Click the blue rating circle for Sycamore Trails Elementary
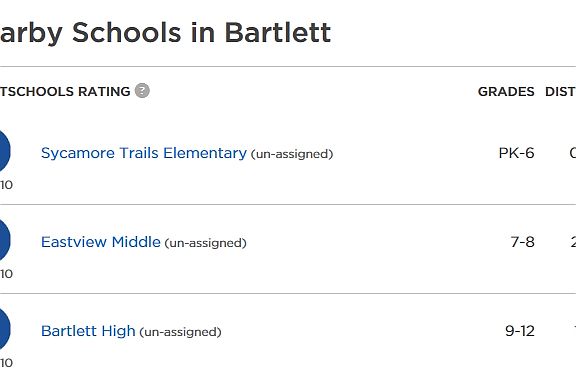Viewport: 576px width, 381px height. point(5,151)
